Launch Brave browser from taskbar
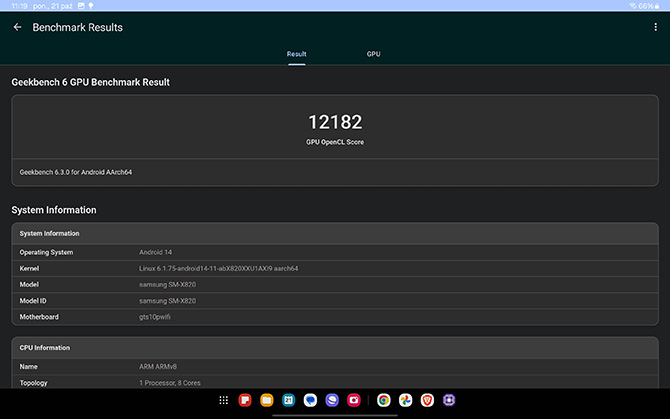Image resolution: width=670 pixels, height=419 pixels. click(427, 400)
